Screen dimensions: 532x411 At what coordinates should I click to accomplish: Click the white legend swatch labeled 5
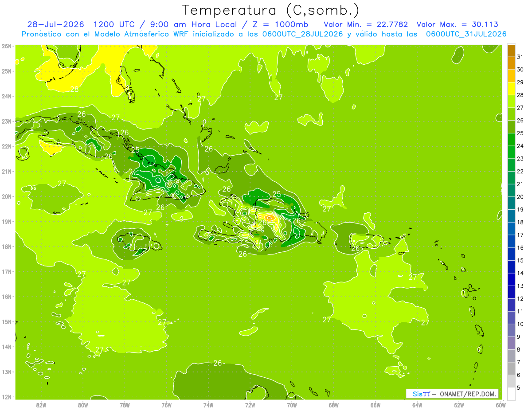click(511, 394)
